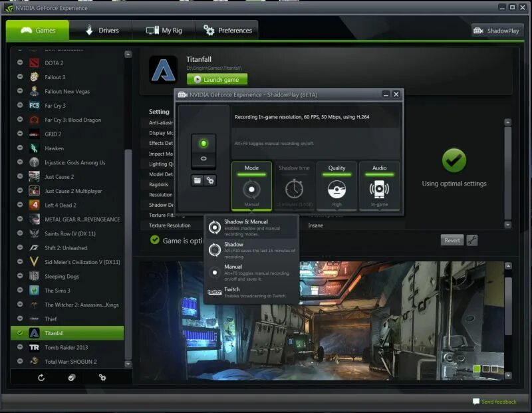Click the ShadowPlay button at top right
The image size is (532, 413).
(497, 31)
